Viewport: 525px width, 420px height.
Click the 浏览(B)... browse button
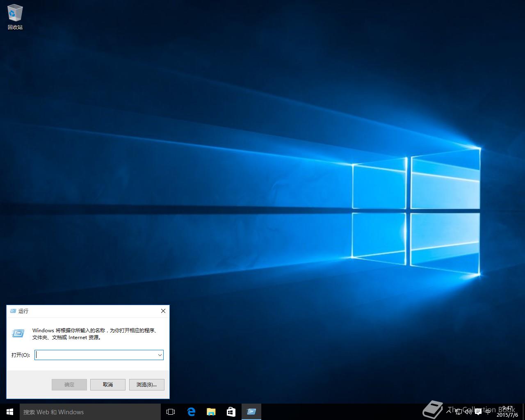tap(146, 384)
